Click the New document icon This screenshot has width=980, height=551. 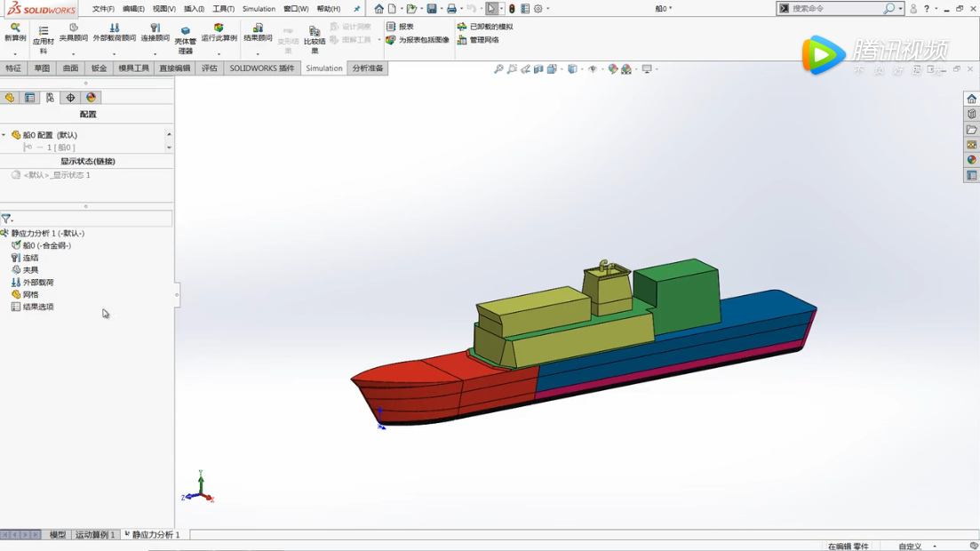point(392,9)
